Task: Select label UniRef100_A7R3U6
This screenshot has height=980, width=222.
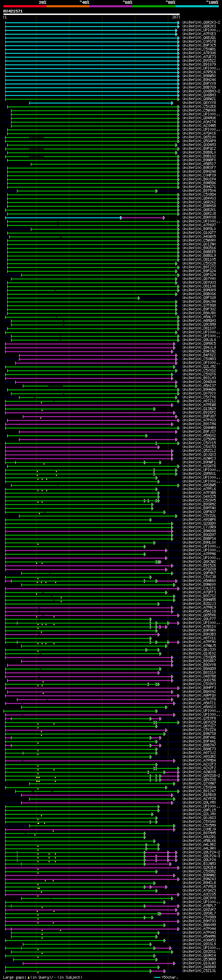Action: click(199, 53)
